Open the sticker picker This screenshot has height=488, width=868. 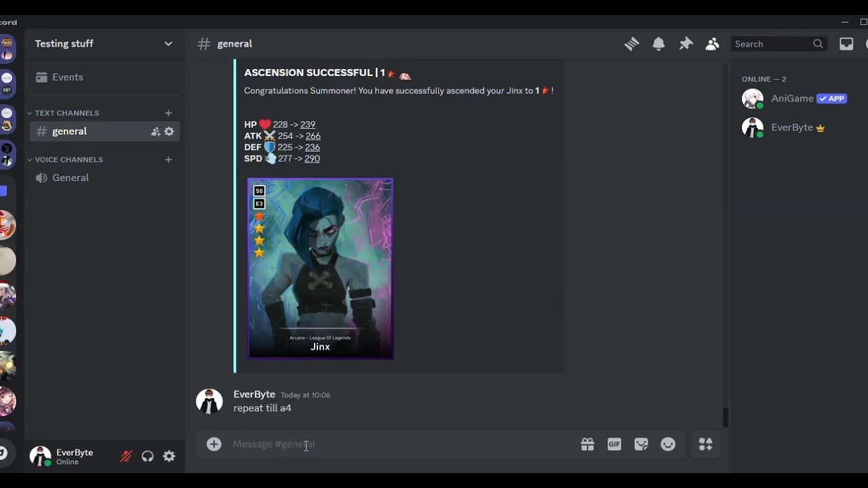tap(641, 445)
